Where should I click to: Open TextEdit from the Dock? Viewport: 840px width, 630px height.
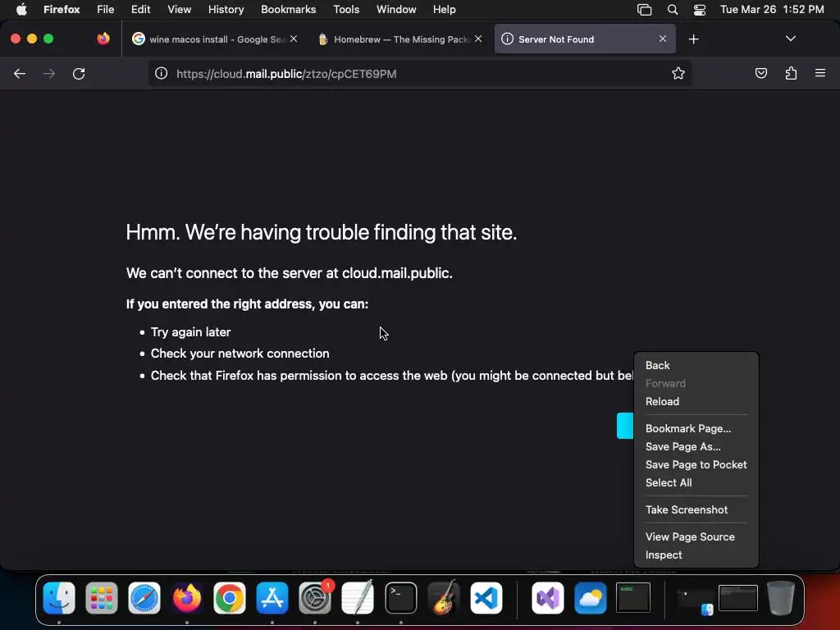tap(358, 598)
